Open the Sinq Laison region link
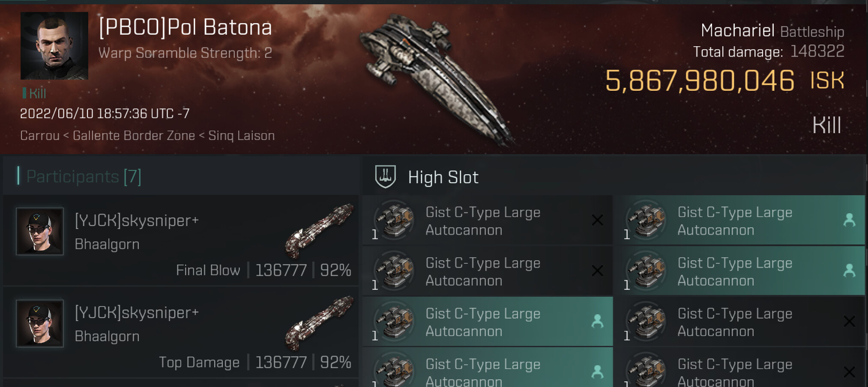This screenshot has height=387, width=868. pyautogui.click(x=241, y=136)
